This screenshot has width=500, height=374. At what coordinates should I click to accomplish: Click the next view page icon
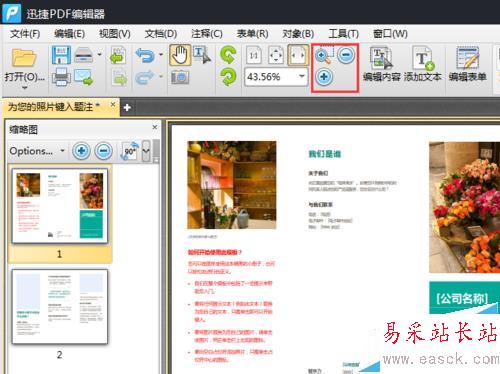pyautogui.click(x=118, y=77)
